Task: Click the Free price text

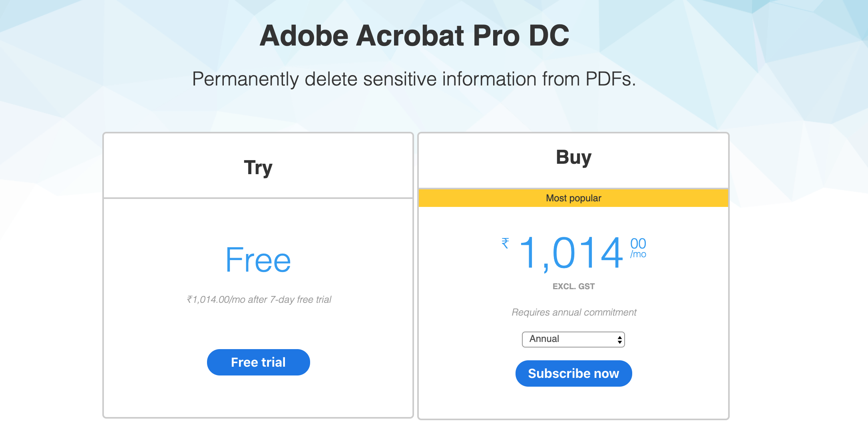Action: pos(258,260)
